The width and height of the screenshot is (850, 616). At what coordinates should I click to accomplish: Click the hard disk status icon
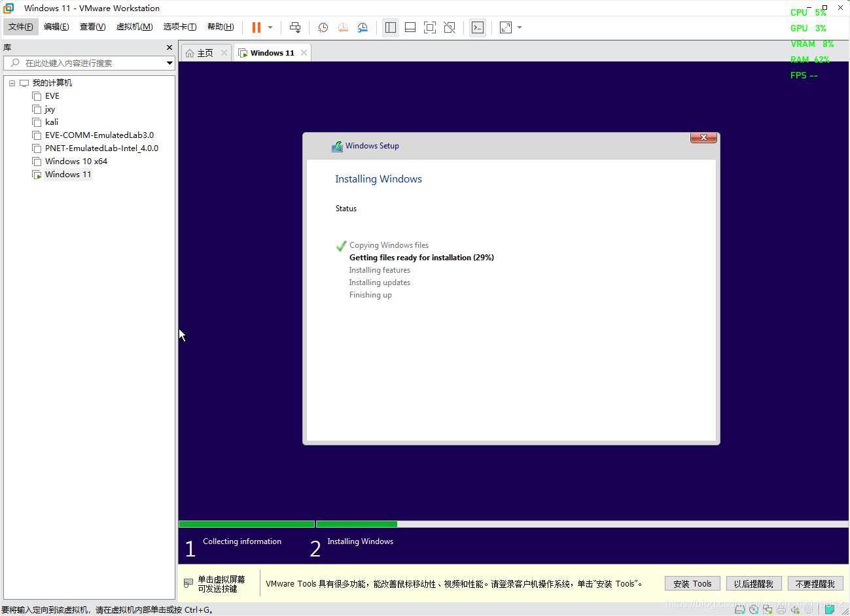click(x=740, y=609)
